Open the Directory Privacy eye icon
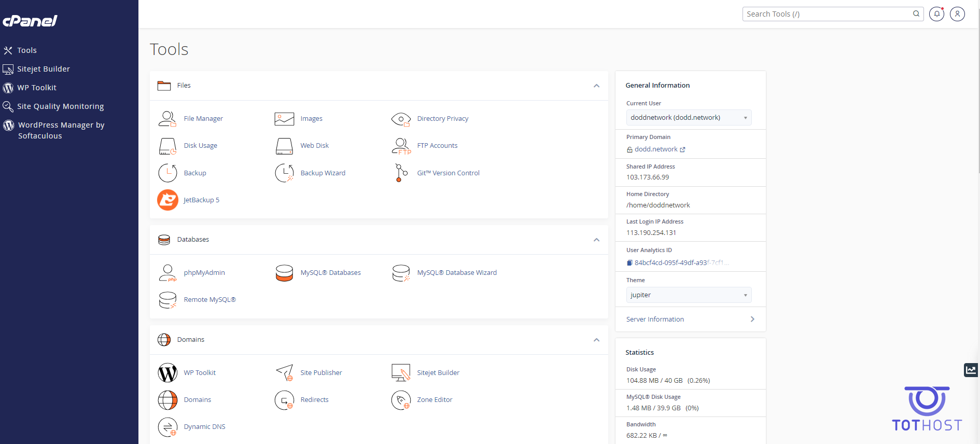 pos(401,119)
